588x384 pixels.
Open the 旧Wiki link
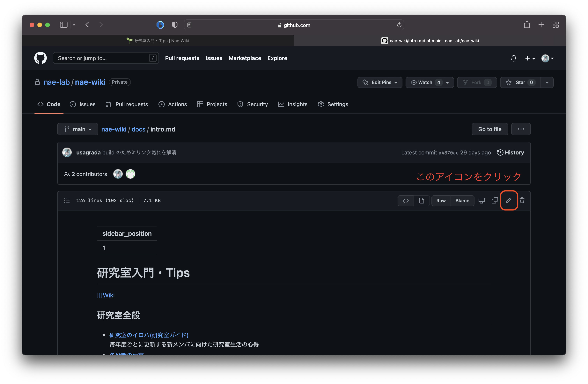click(x=106, y=295)
